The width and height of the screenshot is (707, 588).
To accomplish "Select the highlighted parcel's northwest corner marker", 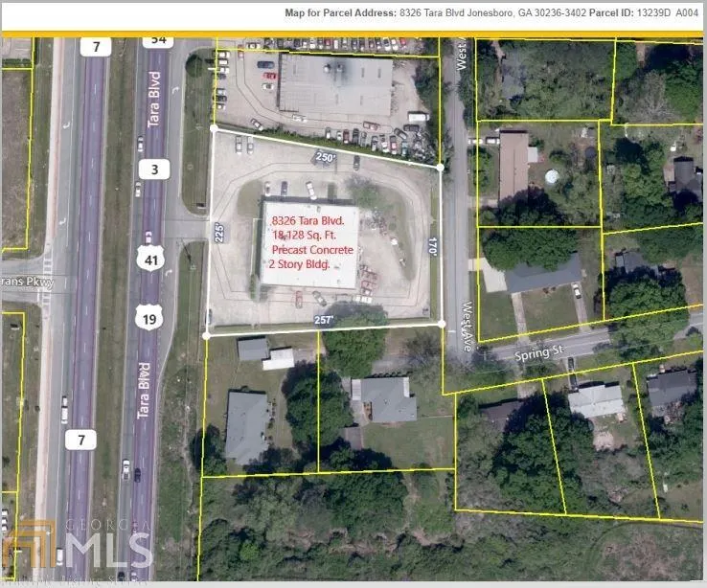I will click(213, 127).
